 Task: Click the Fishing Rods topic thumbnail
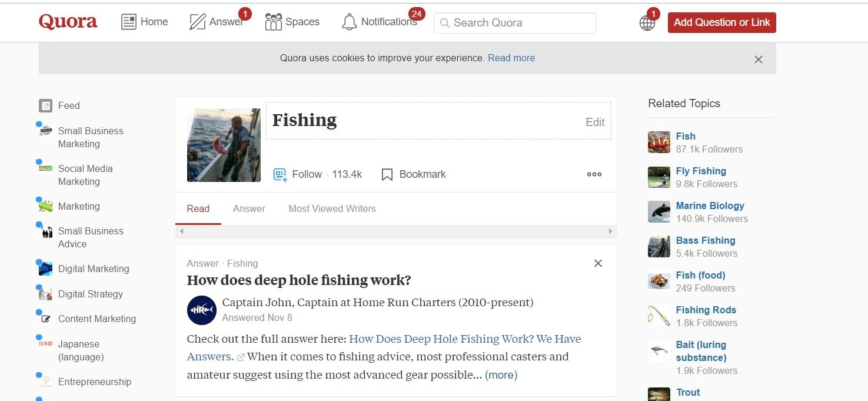[659, 316]
